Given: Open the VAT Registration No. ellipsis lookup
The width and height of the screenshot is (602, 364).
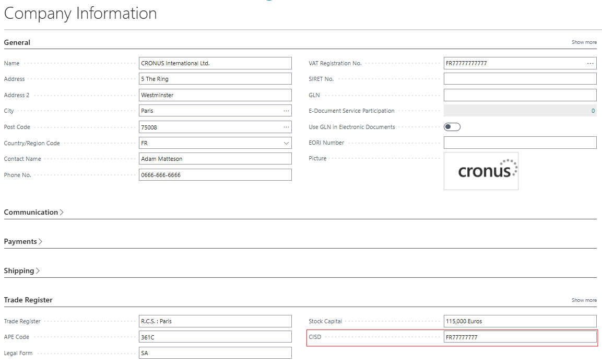Looking at the screenshot, I should [590, 63].
